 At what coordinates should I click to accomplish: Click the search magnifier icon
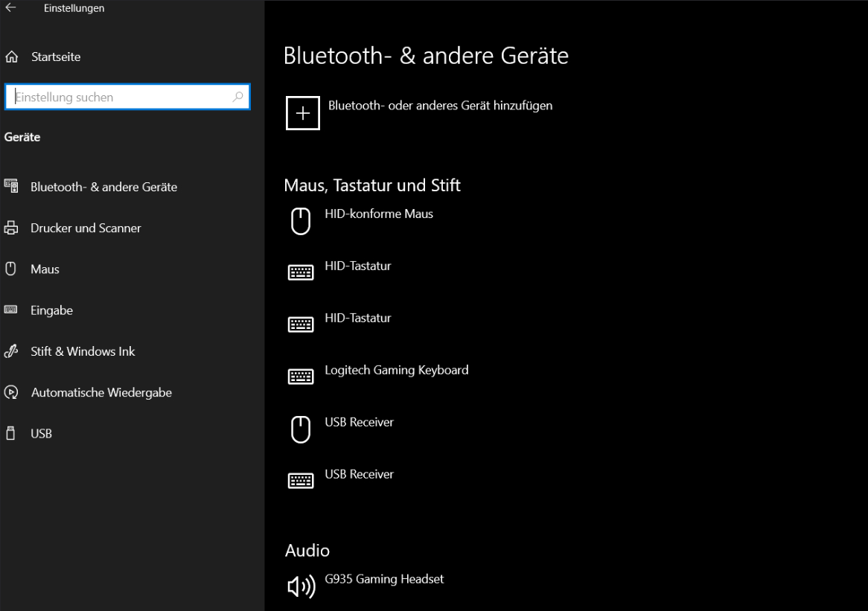(237, 97)
